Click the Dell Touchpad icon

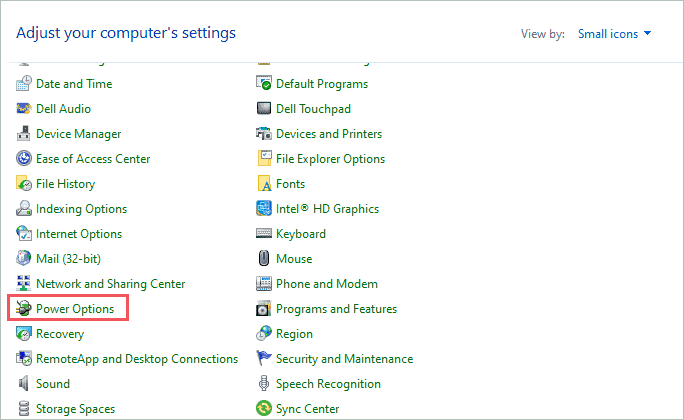[263, 108]
